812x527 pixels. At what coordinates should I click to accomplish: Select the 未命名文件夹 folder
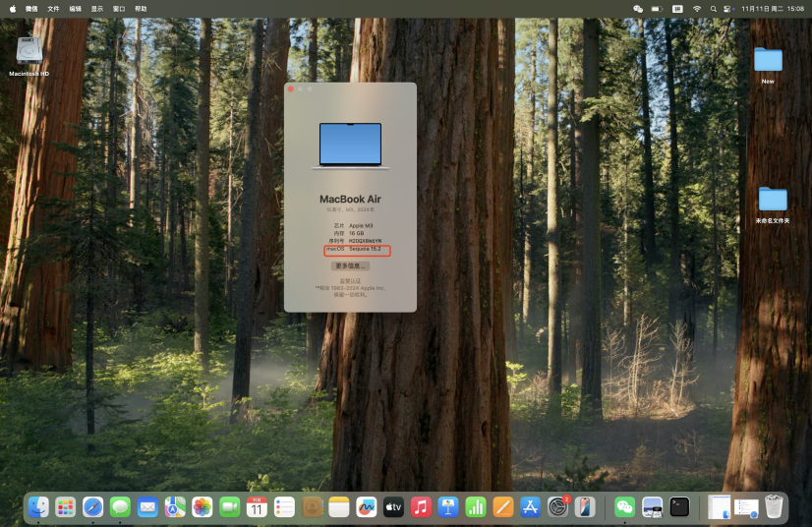coord(773,205)
